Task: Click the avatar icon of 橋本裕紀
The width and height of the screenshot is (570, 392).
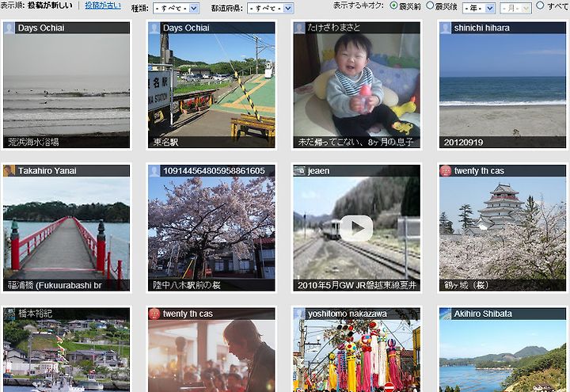Action: pos(9,314)
